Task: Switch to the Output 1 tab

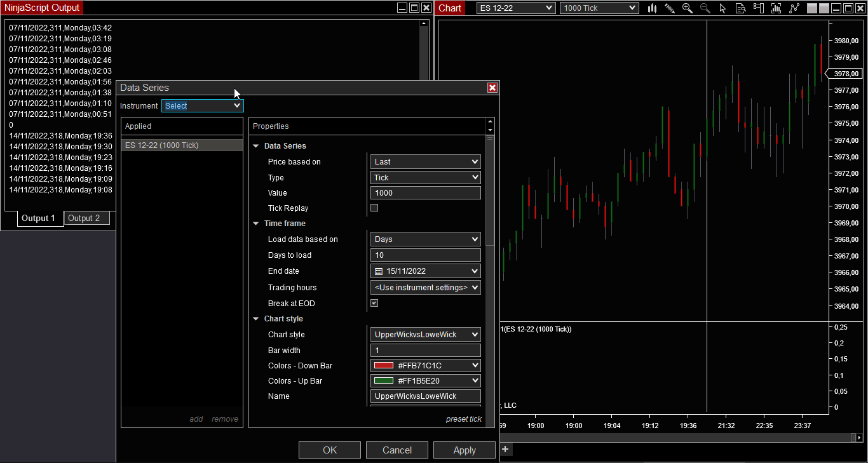Action: click(39, 218)
